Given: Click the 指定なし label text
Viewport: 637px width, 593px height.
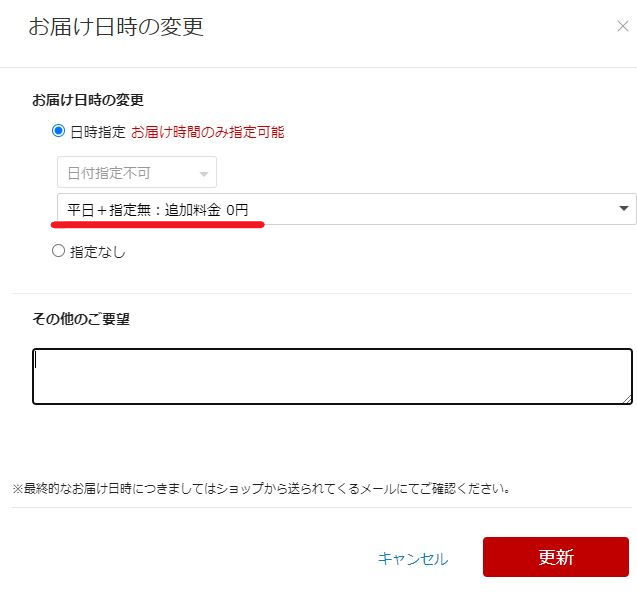Looking at the screenshot, I should [98, 253].
